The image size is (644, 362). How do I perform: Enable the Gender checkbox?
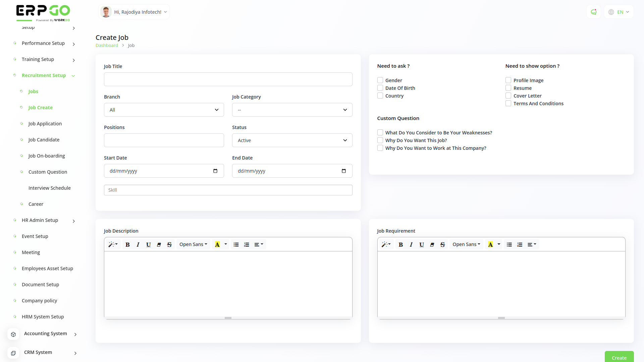tap(380, 80)
